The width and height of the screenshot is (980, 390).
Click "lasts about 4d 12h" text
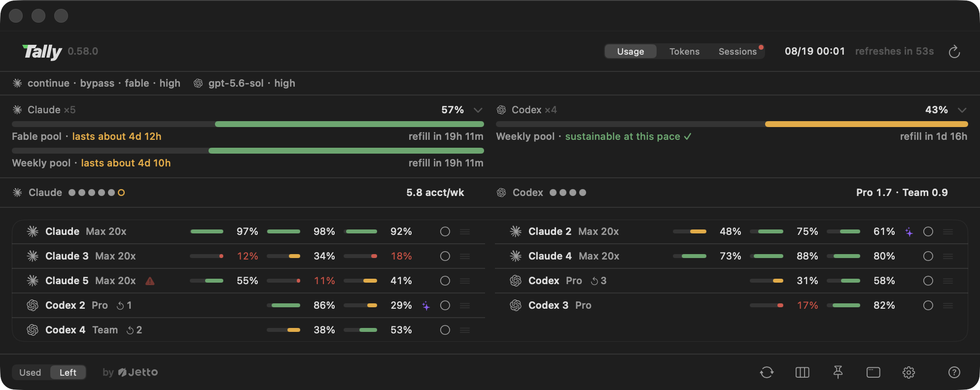point(117,136)
